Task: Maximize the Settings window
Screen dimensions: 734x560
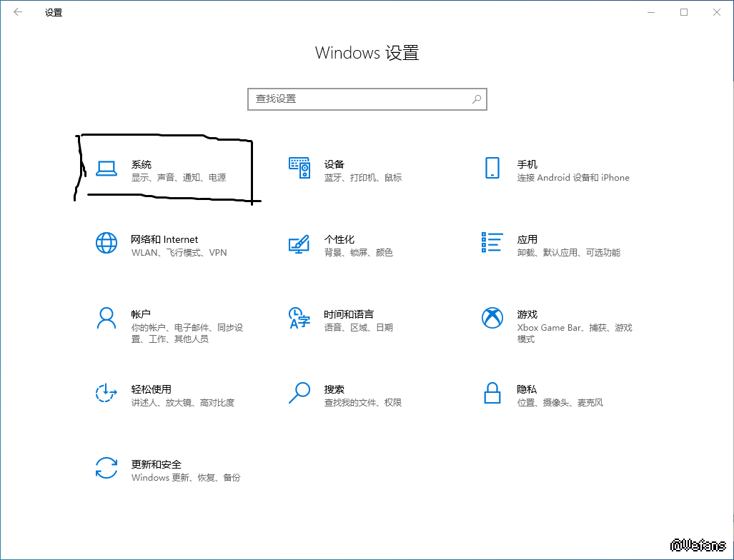Action: coord(684,12)
